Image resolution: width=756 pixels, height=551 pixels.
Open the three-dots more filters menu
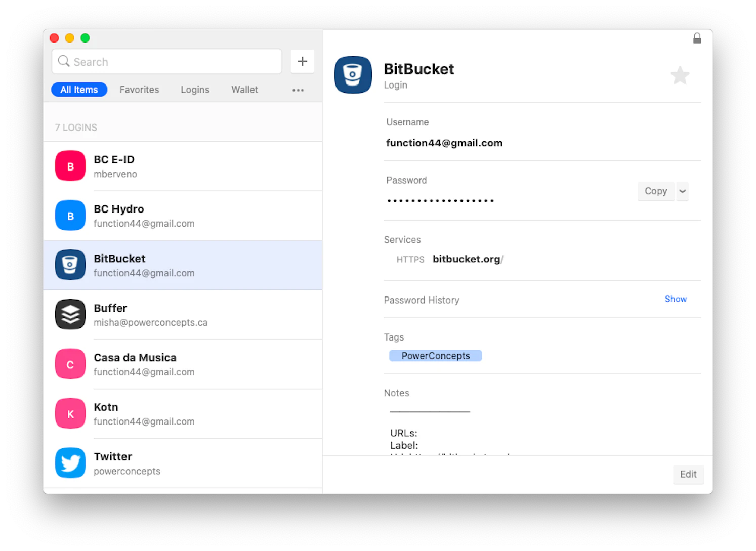pos(298,90)
